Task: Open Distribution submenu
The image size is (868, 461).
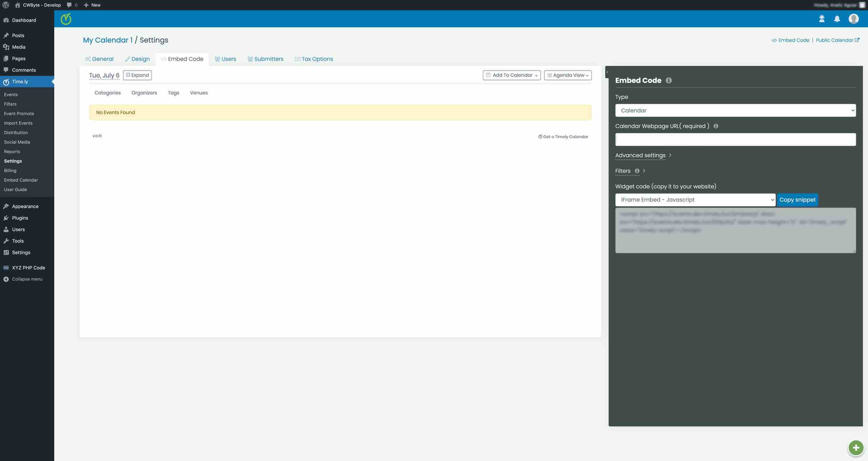Action: 16,133
